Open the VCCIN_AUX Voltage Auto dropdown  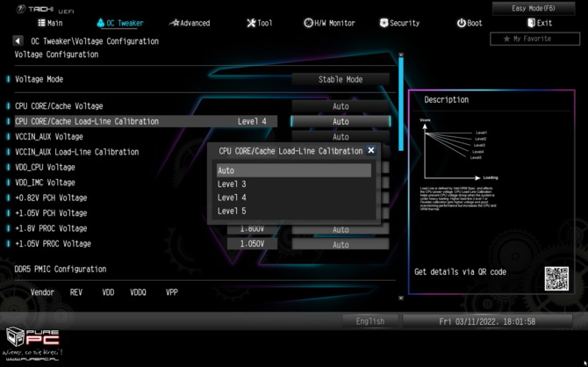tap(341, 136)
